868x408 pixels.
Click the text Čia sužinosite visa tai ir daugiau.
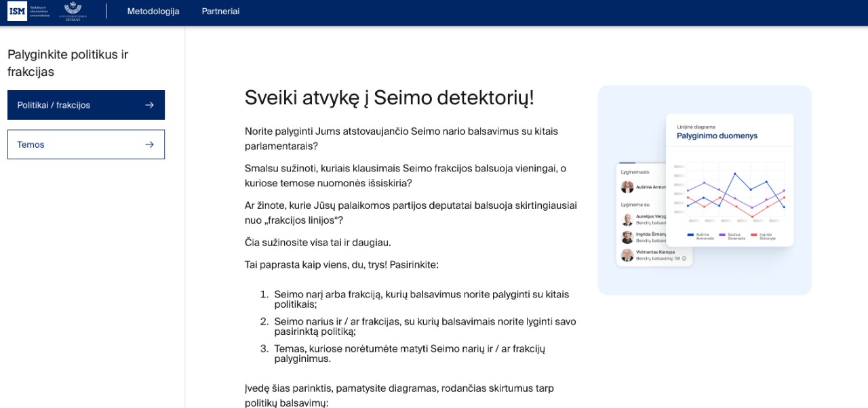pos(318,243)
